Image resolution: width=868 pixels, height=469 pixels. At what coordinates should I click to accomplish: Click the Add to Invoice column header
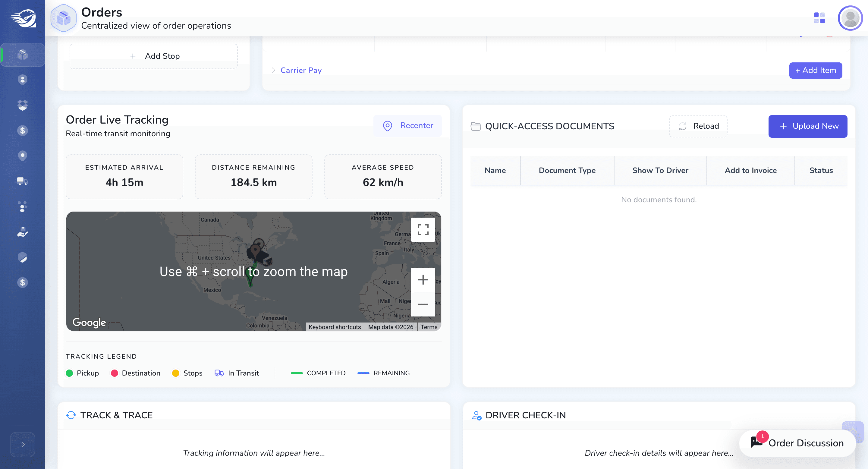pos(750,171)
